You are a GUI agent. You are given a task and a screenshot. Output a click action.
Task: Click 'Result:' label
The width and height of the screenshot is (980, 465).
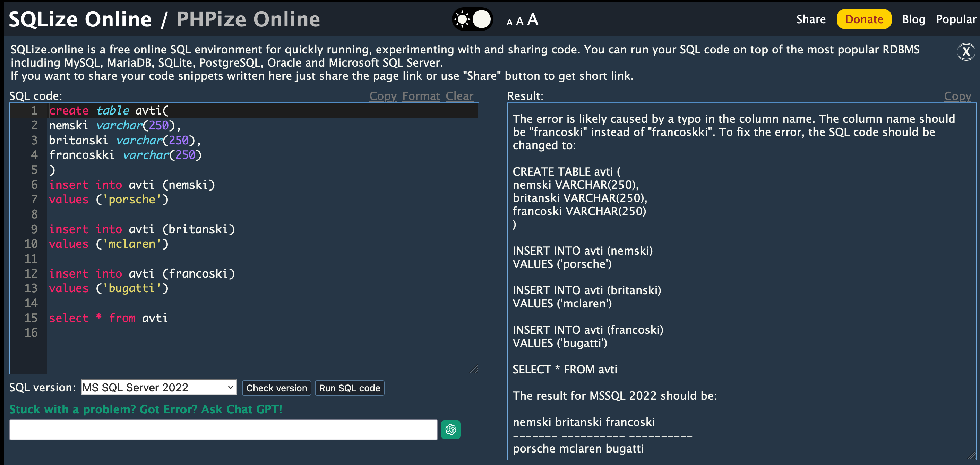click(x=525, y=96)
